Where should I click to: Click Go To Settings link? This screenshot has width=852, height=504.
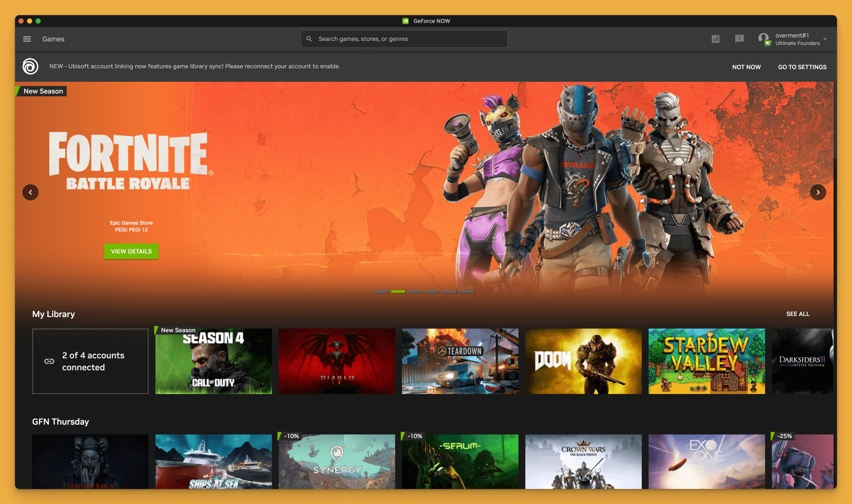coord(802,67)
